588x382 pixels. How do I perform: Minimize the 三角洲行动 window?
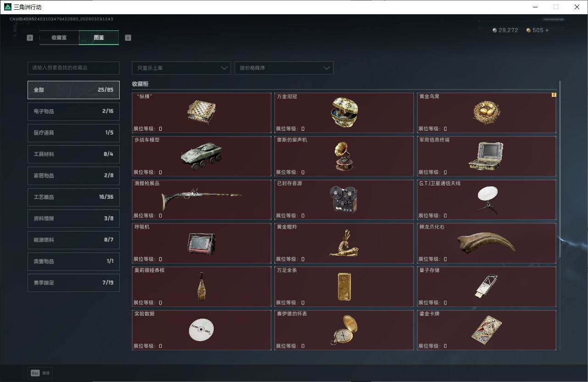535,7
